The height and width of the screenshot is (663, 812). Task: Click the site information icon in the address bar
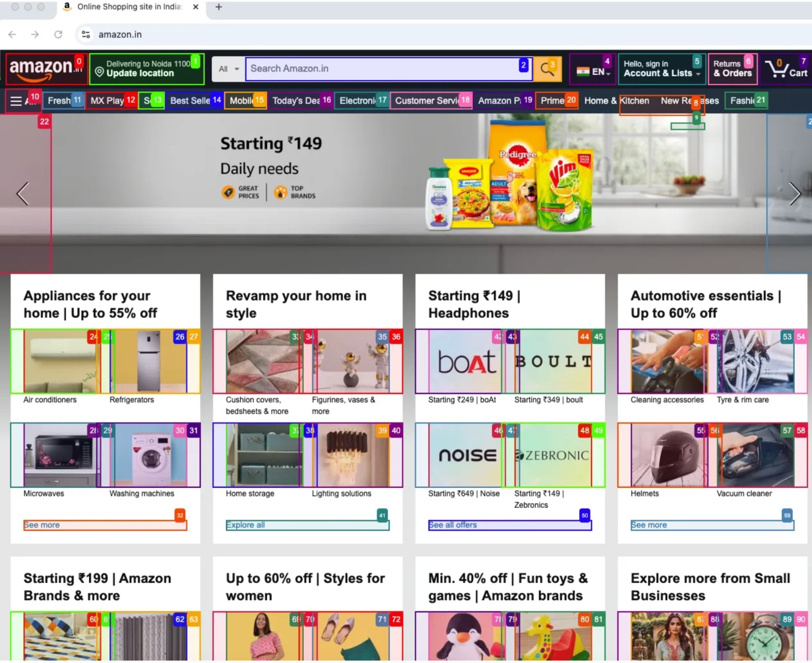(86, 34)
